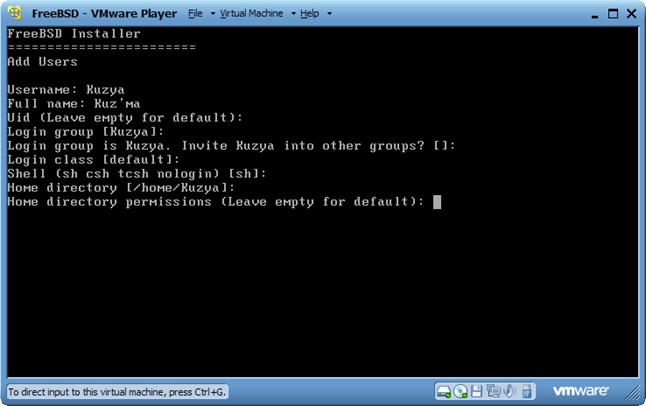Click the network adapter status icon

click(492, 390)
